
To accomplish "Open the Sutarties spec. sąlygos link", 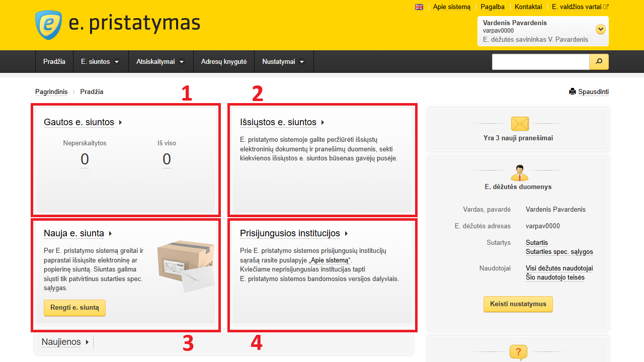I will point(559,252).
